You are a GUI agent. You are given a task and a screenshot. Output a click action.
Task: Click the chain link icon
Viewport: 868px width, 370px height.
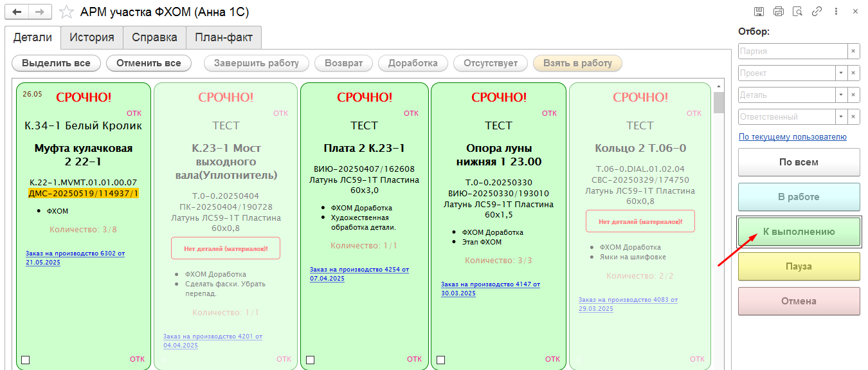817,12
